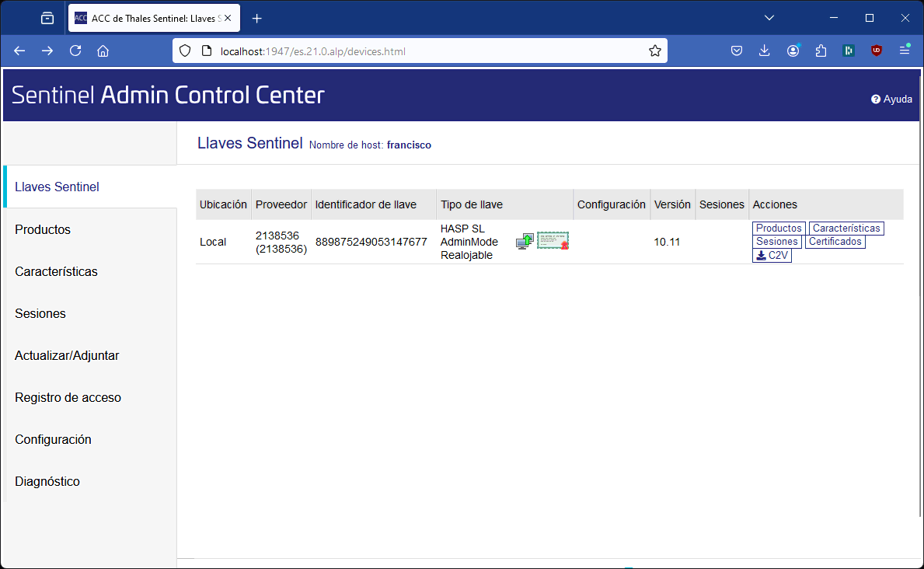The image size is (924, 569).
Task: Click the browser forward arrow
Action: pyautogui.click(x=47, y=51)
